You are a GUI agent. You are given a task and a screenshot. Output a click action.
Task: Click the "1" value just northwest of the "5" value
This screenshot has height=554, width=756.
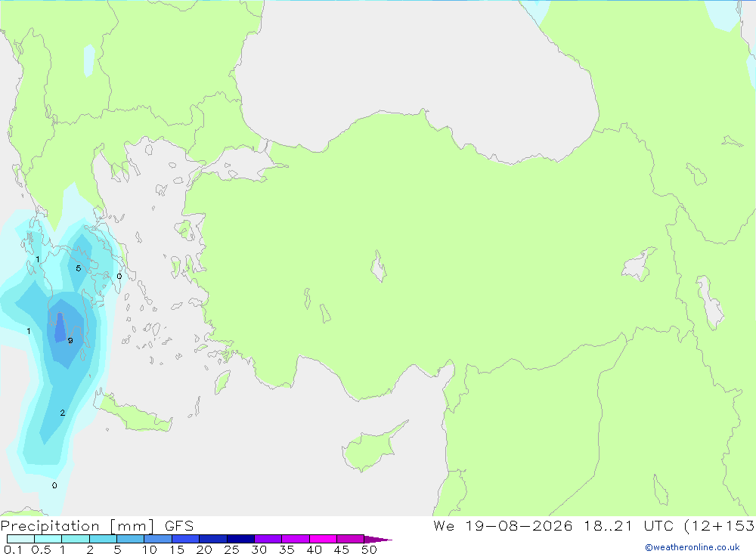point(38,259)
